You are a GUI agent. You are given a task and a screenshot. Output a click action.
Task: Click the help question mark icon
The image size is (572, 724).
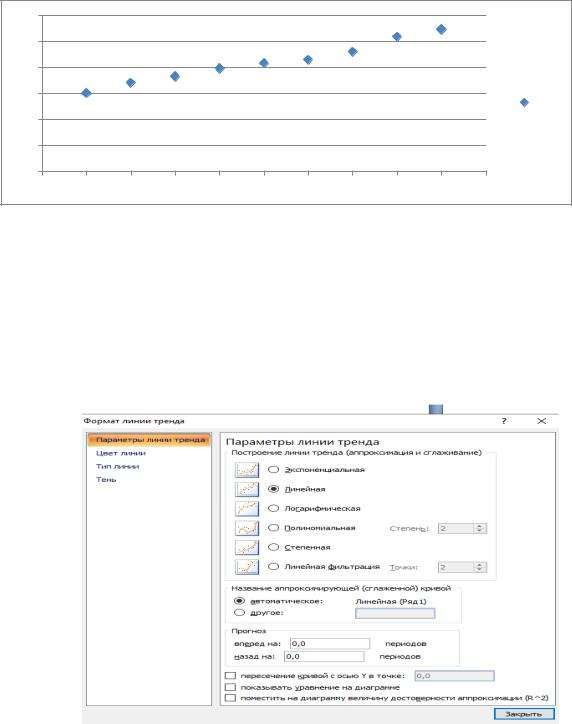pos(504,421)
